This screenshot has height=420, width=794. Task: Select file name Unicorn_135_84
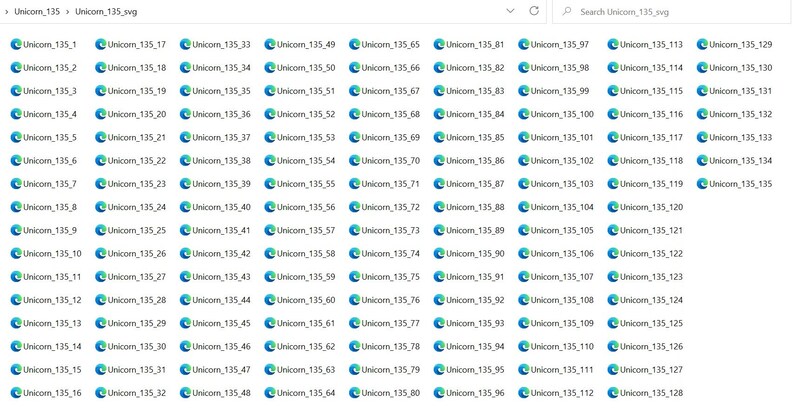[475, 114]
